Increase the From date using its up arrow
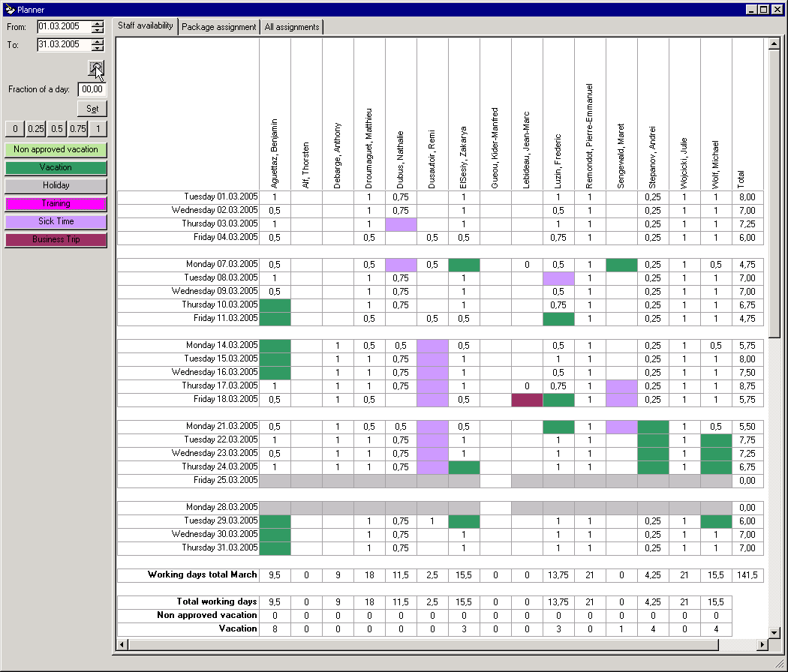788x672 pixels. click(98, 23)
